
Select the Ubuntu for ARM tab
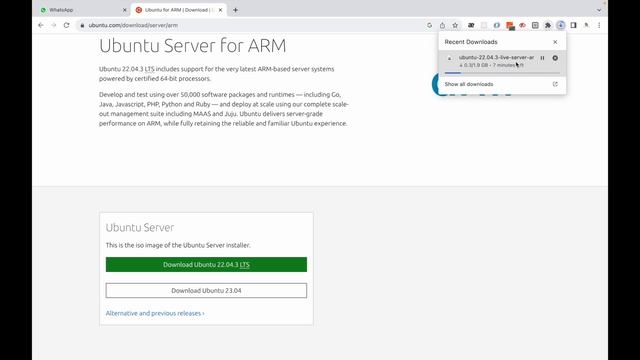pyautogui.click(x=179, y=10)
